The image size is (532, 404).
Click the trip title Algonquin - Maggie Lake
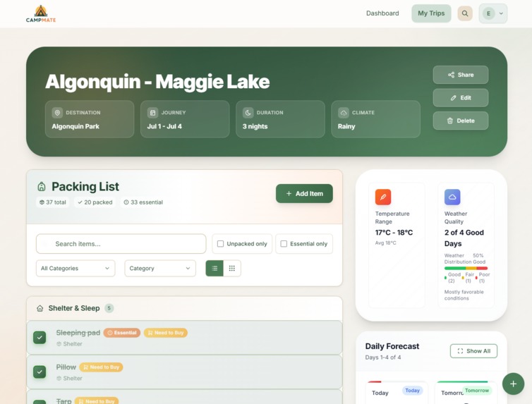click(x=157, y=82)
